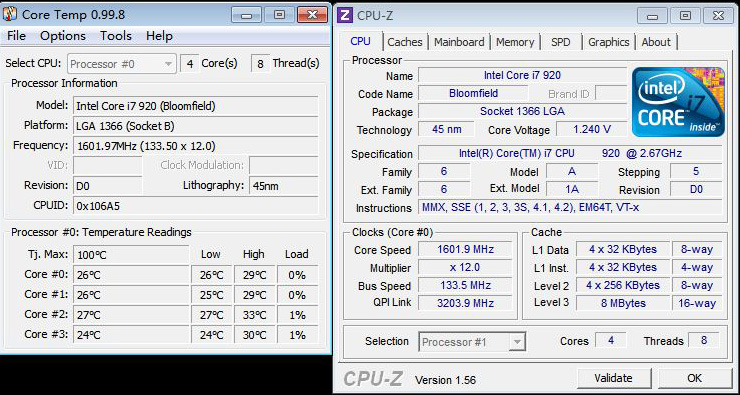Image resolution: width=740 pixels, height=395 pixels.
Task: Switch to the Caches tab
Action: (x=405, y=42)
